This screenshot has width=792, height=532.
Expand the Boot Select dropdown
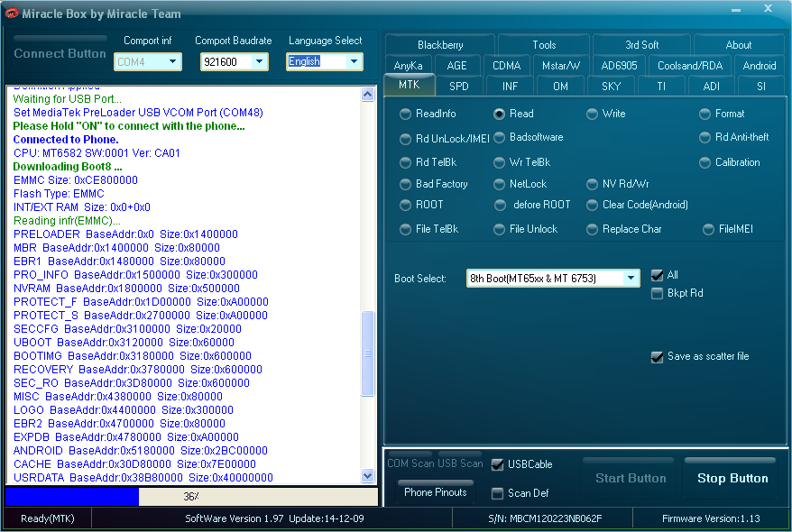(x=631, y=278)
